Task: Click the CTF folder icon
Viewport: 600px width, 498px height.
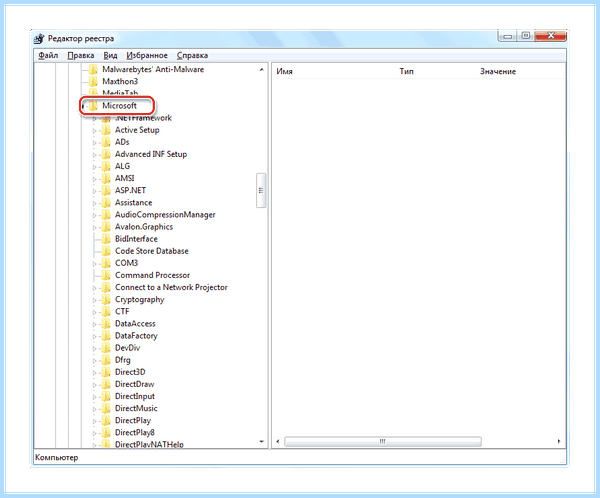Action: [106, 312]
